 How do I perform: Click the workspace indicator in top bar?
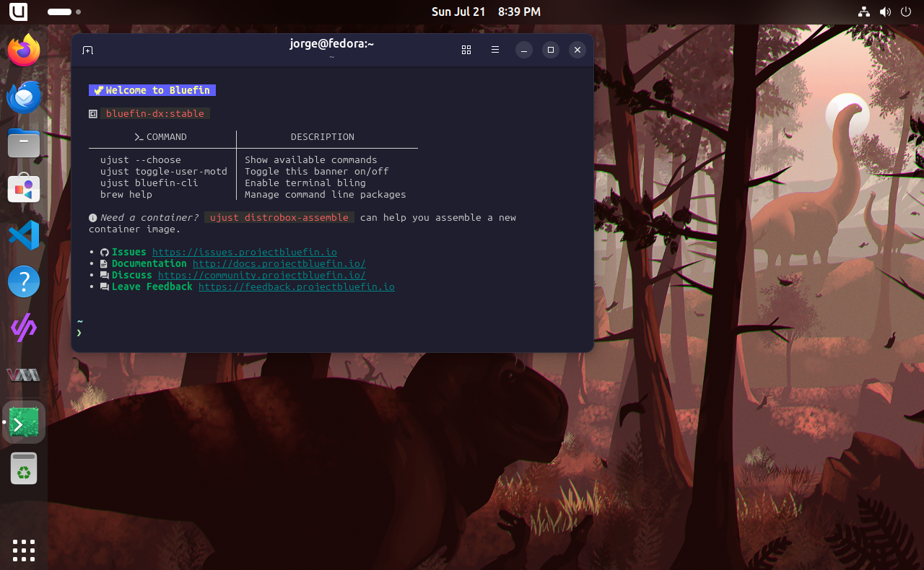[64, 12]
